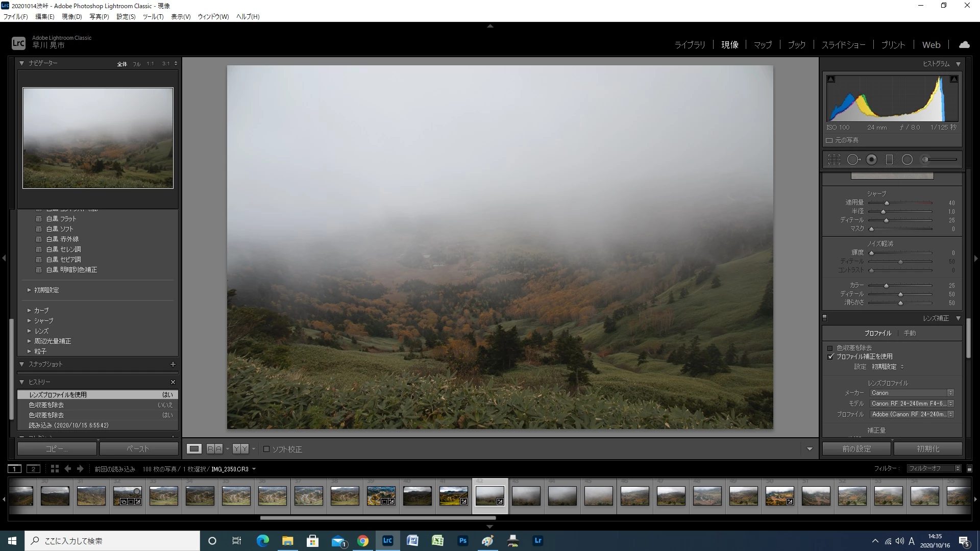
Task: Uncheck プロファイル補正を使用 checkbox
Action: (x=830, y=357)
